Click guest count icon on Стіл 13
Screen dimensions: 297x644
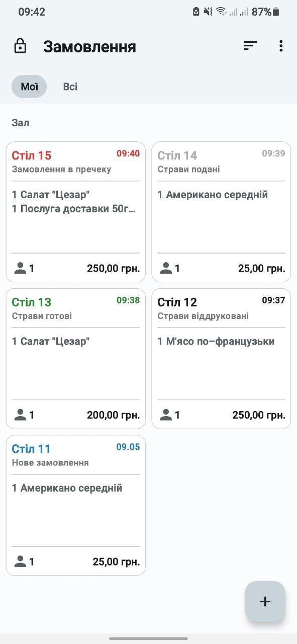tap(20, 415)
